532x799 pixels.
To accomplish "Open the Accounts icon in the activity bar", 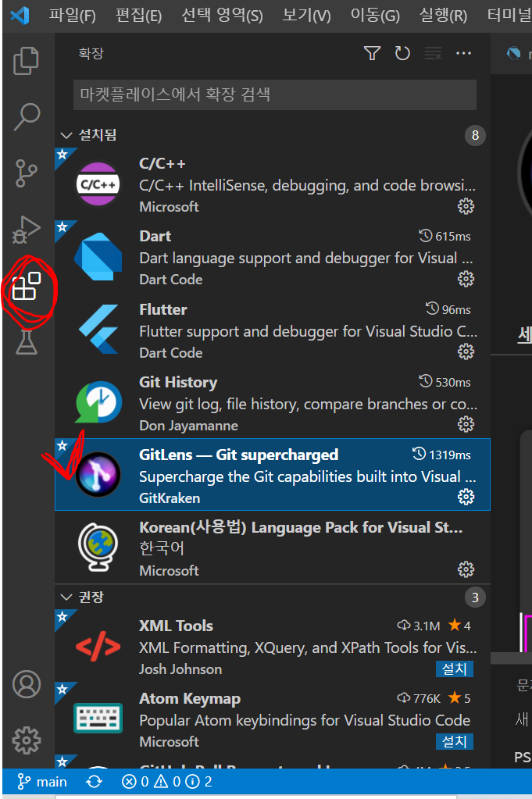I will [27, 684].
